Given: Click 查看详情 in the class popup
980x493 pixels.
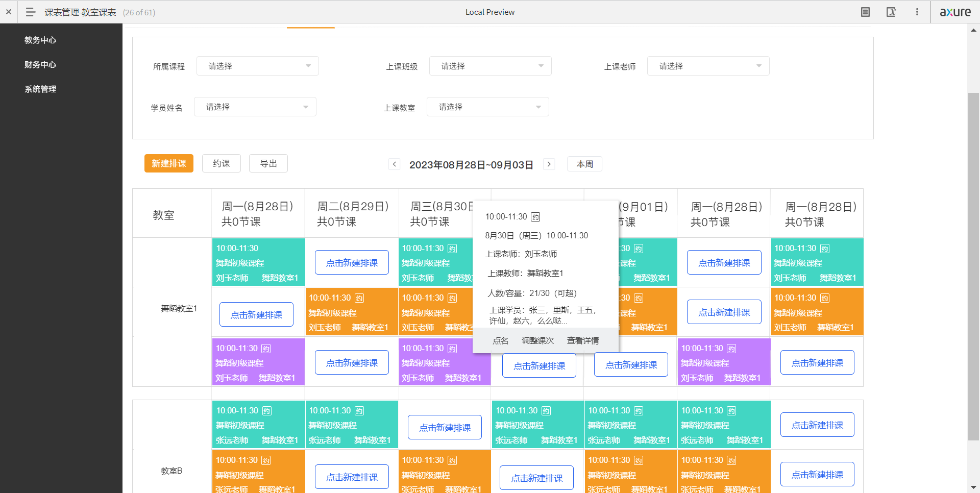Looking at the screenshot, I should (x=583, y=340).
